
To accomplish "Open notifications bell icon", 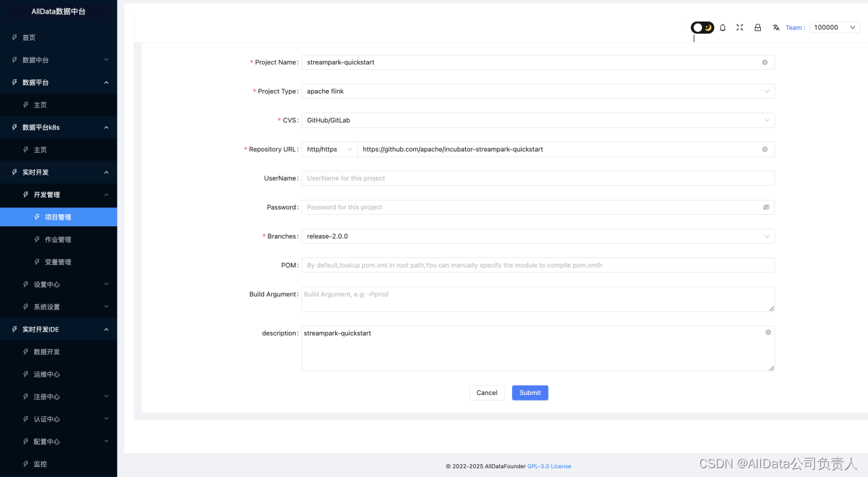I will pyautogui.click(x=723, y=28).
